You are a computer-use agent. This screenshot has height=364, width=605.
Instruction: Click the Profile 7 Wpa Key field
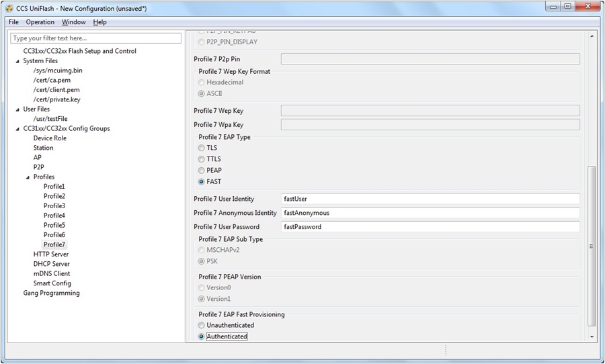tap(430, 124)
